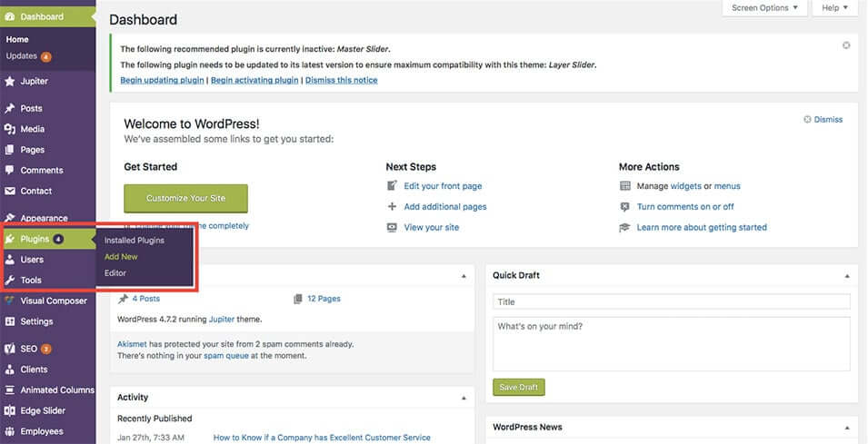Click the Jupiter star icon
Screen dimensions: 868x444
[9, 82]
